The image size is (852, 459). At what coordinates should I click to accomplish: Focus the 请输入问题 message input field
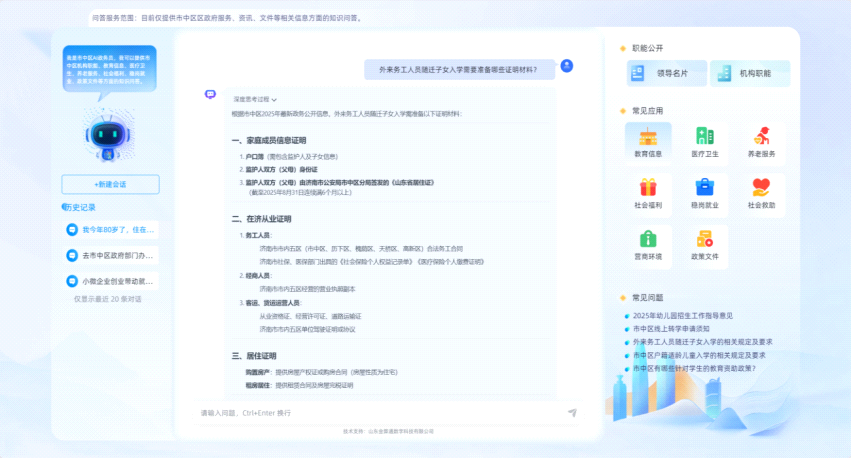[x=380, y=412]
